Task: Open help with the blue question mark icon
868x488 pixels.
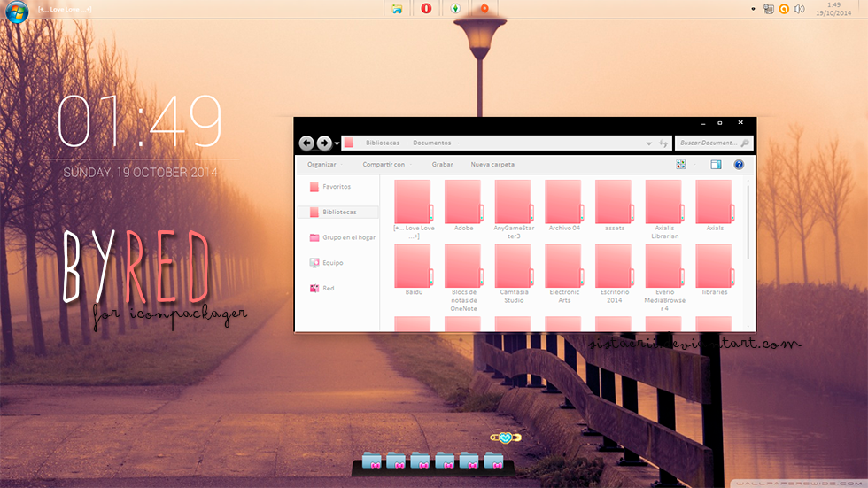Action: (739, 165)
